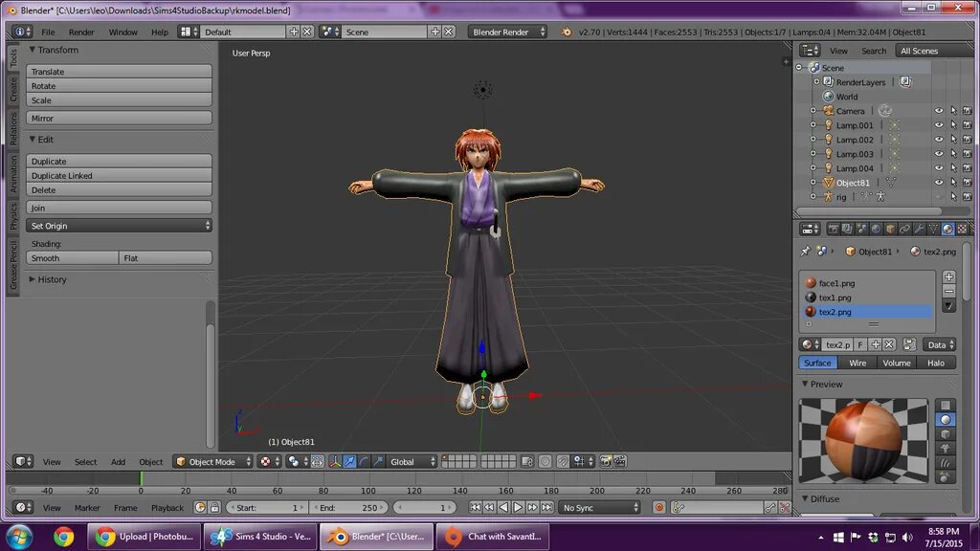
Task: Open the Object Mode dropdown
Action: [213, 462]
